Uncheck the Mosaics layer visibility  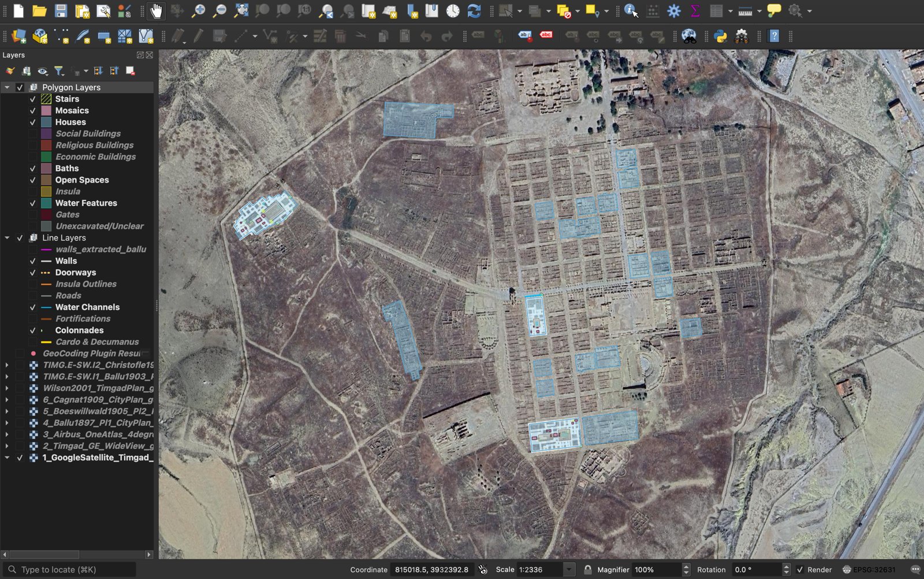(x=33, y=110)
